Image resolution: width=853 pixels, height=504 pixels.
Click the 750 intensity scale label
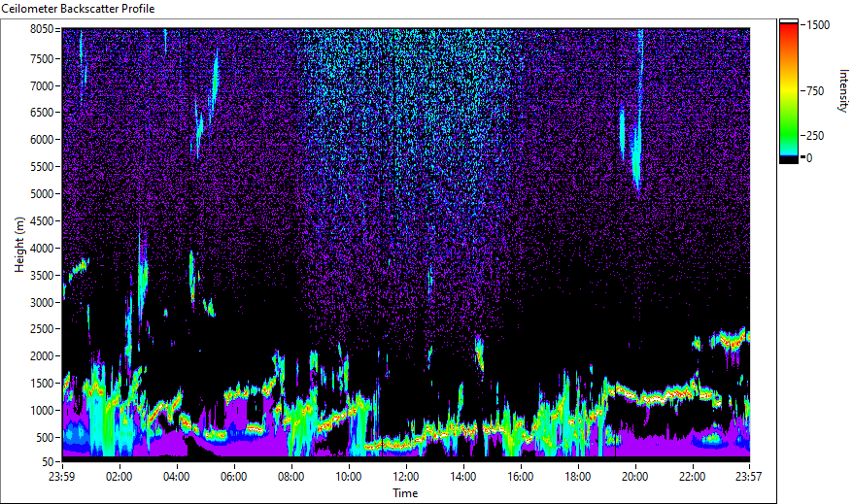click(815, 91)
